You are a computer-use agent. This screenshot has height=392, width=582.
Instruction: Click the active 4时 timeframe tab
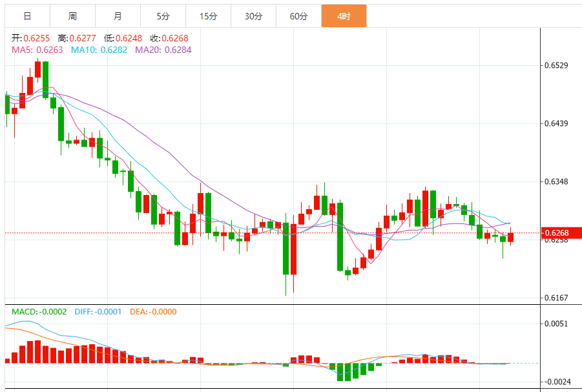344,16
